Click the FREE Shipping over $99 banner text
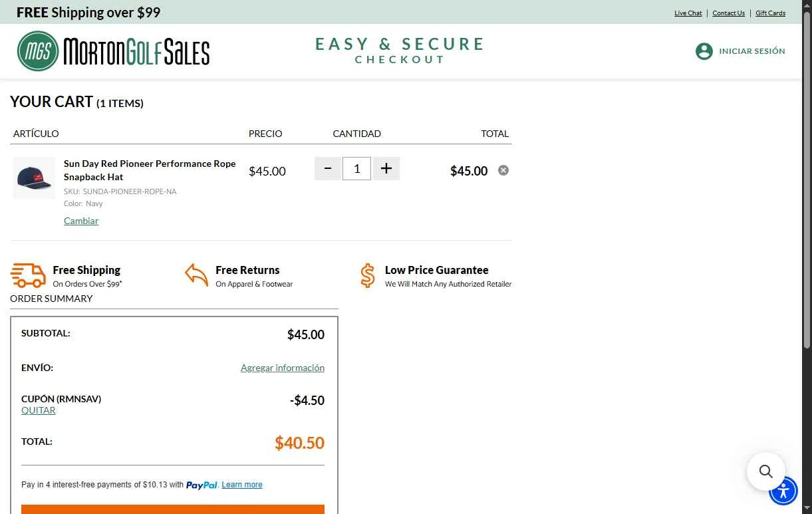Image resolution: width=812 pixels, height=514 pixels. (x=88, y=12)
